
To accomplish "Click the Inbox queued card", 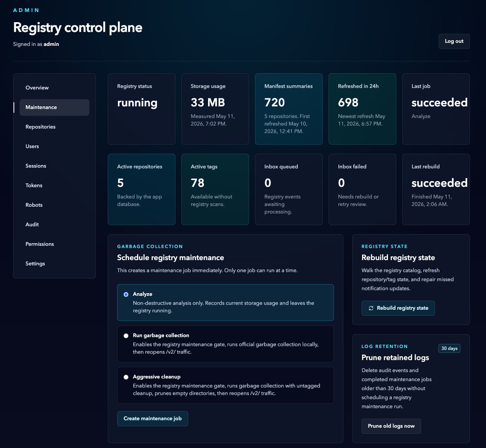I will (289, 189).
